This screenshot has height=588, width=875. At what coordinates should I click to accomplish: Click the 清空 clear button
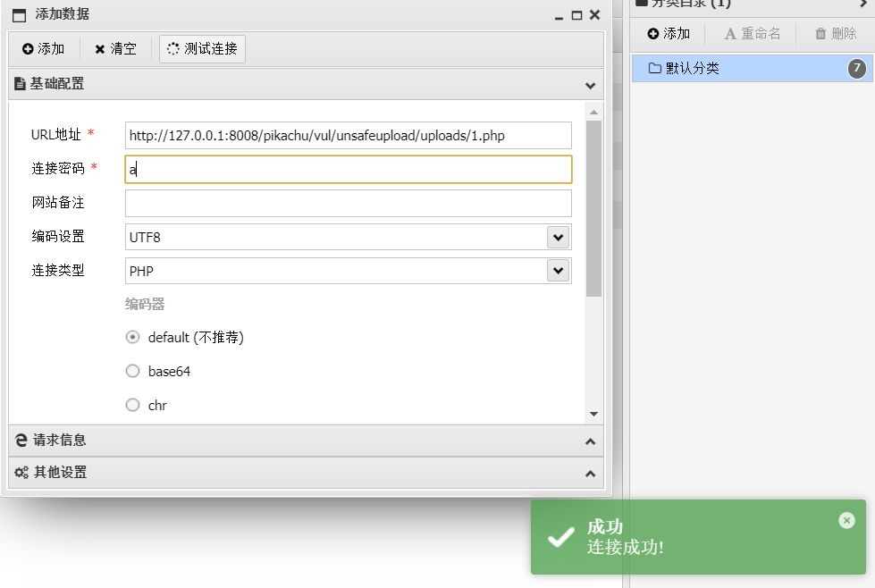(x=115, y=49)
